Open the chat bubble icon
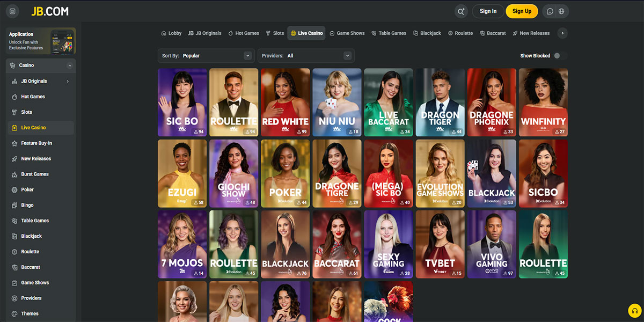 pos(550,11)
